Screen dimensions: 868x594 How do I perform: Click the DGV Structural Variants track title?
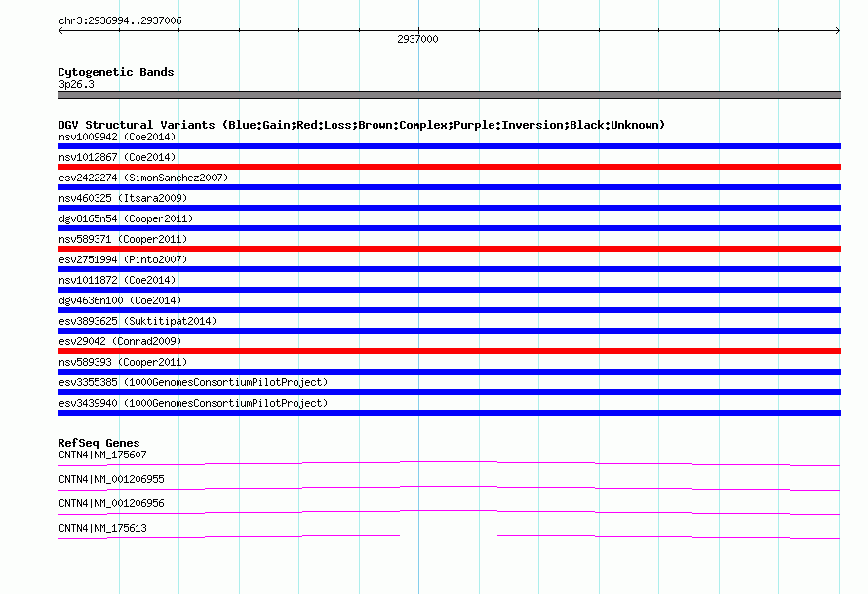tap(361, 125)
